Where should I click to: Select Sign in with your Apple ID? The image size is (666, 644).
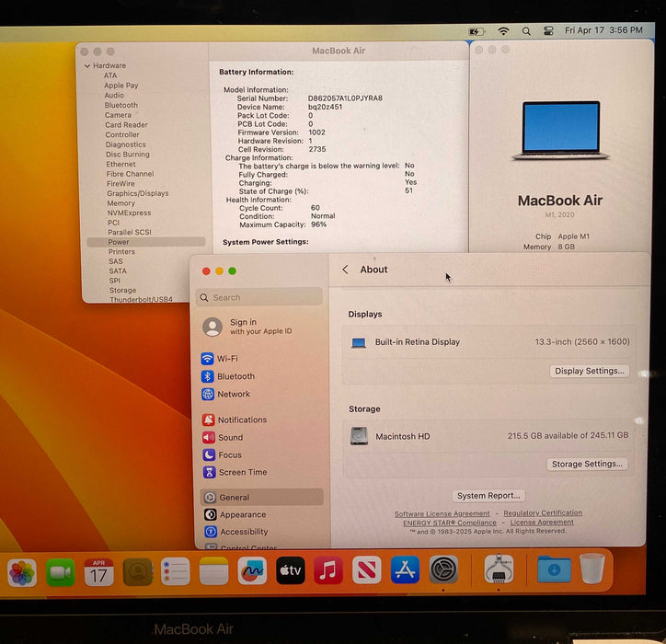[x=247, y=327]
